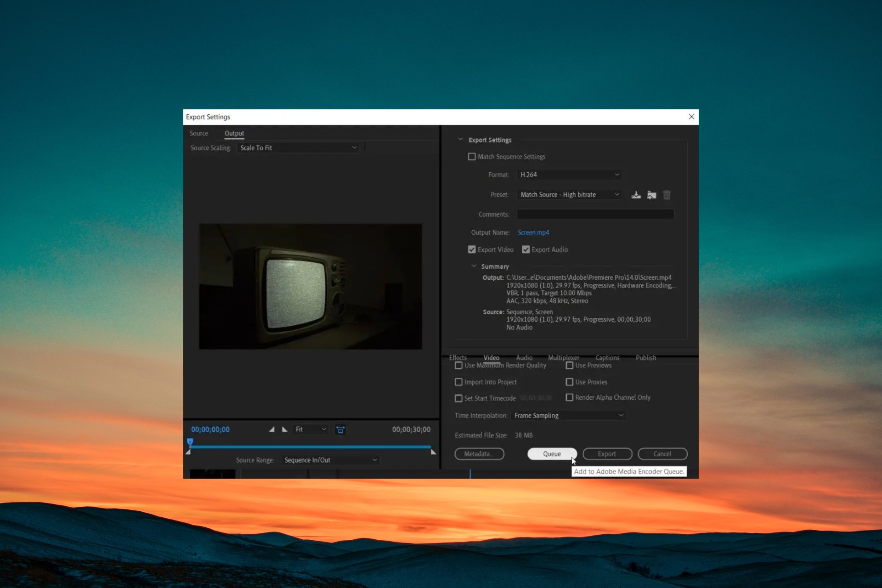Check Import Into Project option
Image resolution: width=882 pixels, height=588 pixels.
click(458, 382)
